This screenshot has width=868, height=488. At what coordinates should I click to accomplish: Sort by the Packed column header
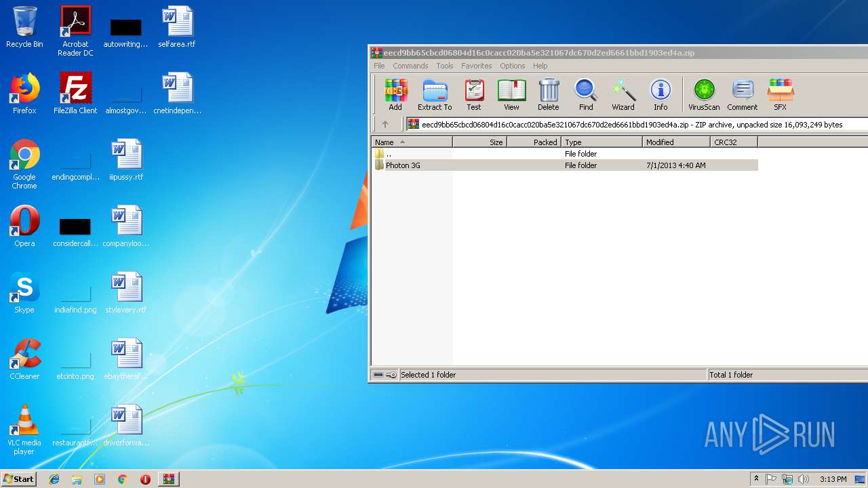click(534, 142)
